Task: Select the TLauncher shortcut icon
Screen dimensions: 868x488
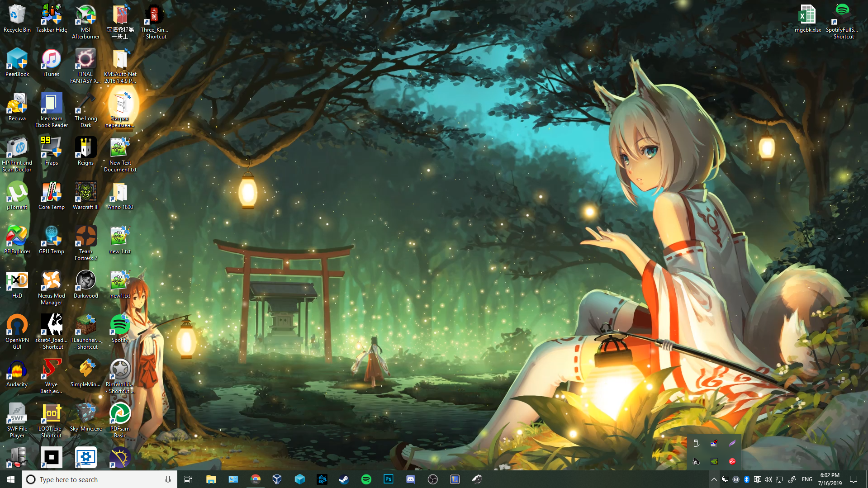Action: click(85, 332)
